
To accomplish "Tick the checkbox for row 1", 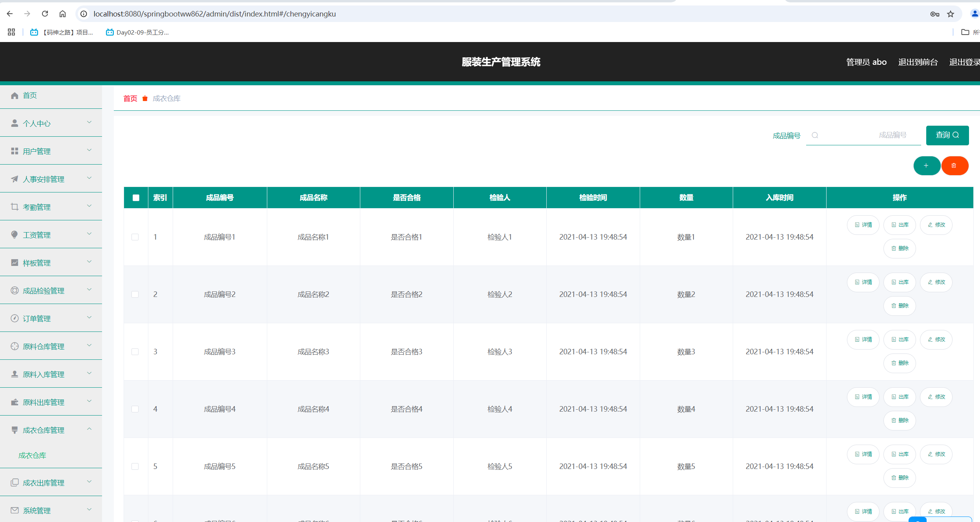I will pos(135,237).
